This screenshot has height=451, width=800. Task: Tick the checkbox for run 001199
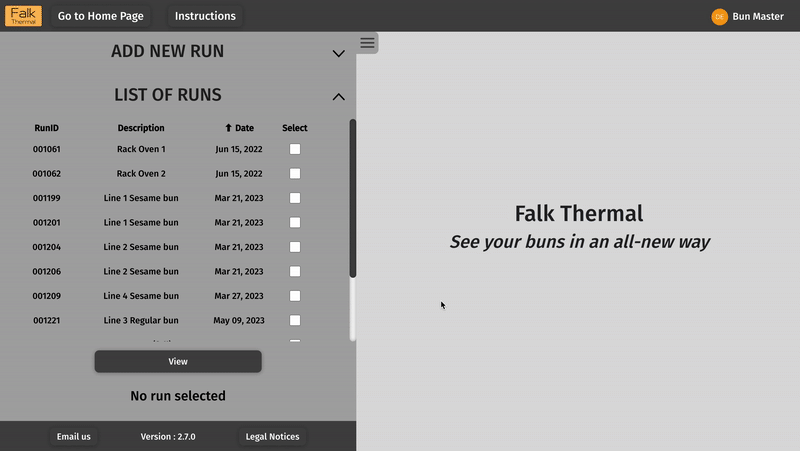295,198
